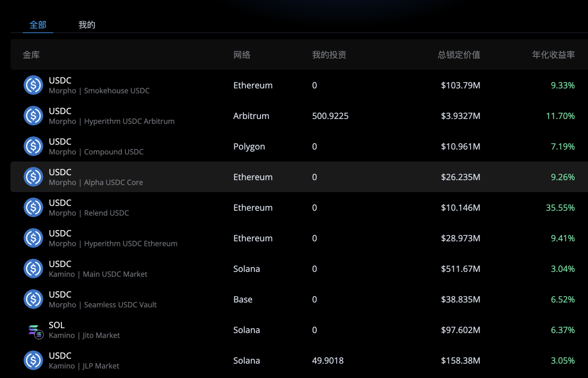Click the USDC icon for Seamless USDC Vault
The width and height of the screenshot is (588, 378).
33,299
